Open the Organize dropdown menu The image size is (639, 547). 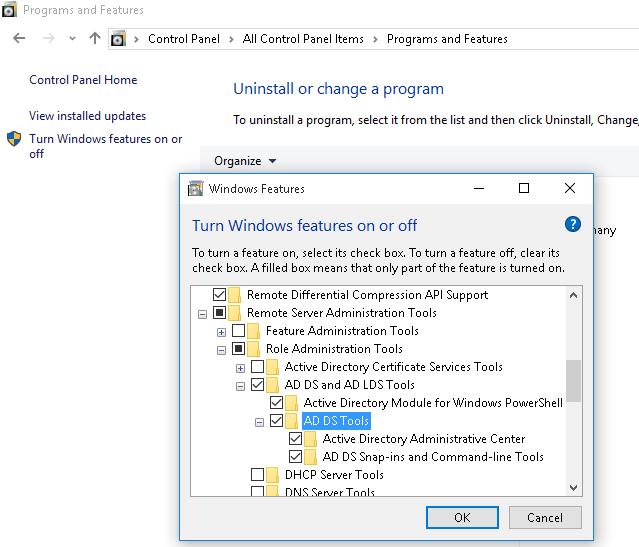(x=245, y=161)
